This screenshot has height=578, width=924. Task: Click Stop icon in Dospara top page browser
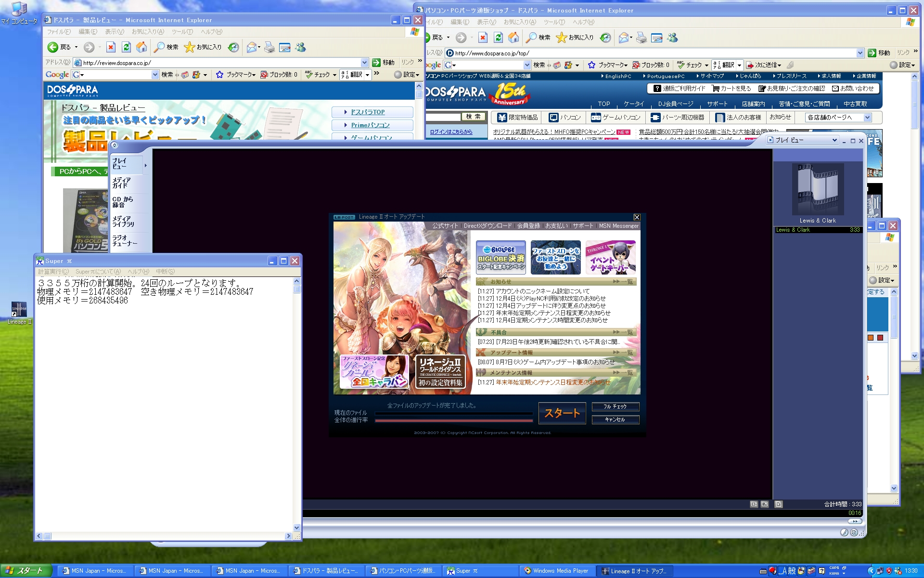483,38
